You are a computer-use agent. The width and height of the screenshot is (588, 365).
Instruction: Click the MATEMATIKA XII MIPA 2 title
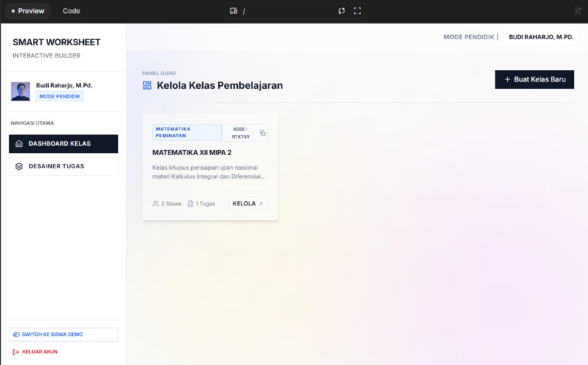pos(192,153)
